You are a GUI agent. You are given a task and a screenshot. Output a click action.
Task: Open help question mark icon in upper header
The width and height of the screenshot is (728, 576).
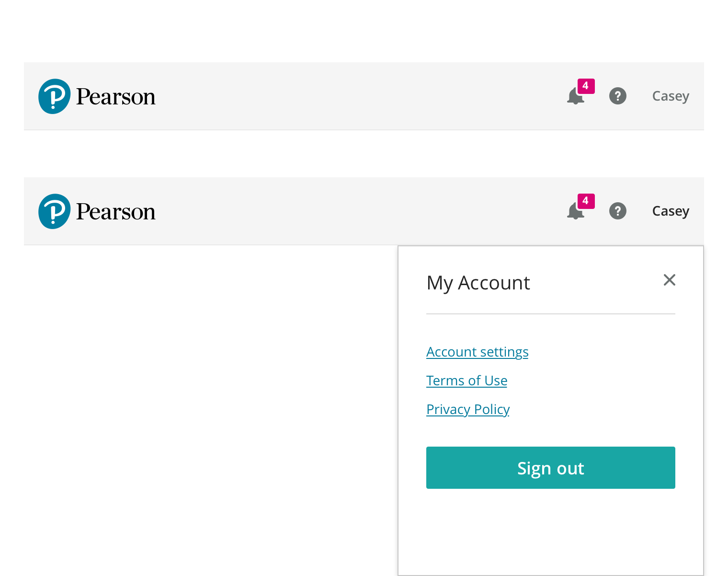617,96
